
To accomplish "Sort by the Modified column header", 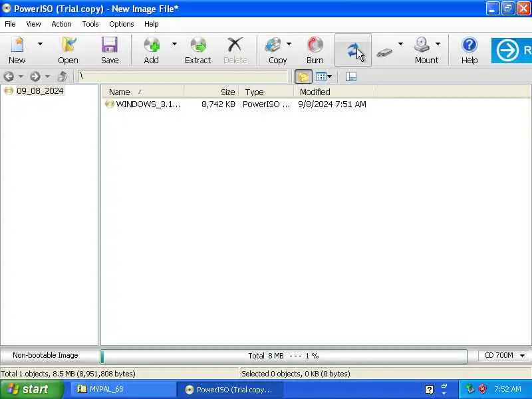I will pyautogui.click(x=335, y=92).
